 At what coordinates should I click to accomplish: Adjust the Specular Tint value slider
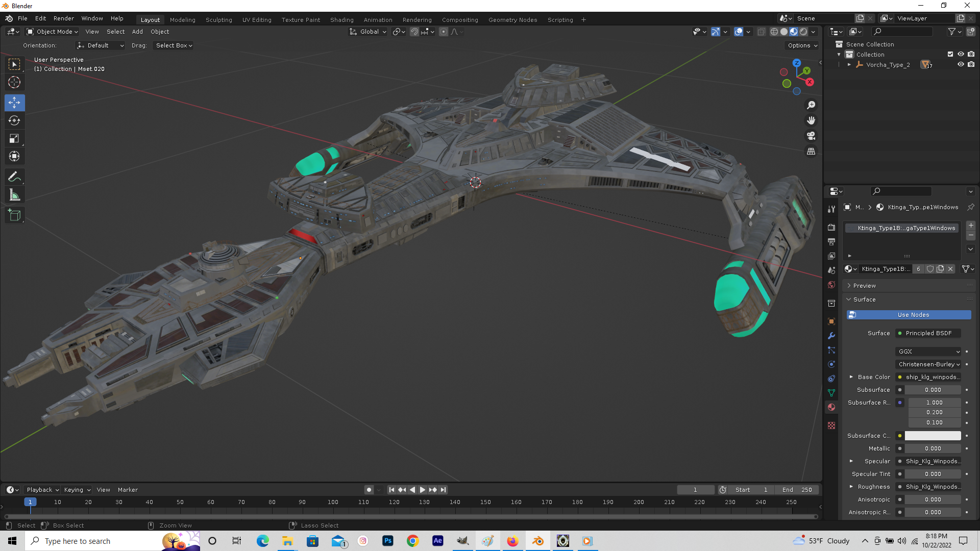933,474
